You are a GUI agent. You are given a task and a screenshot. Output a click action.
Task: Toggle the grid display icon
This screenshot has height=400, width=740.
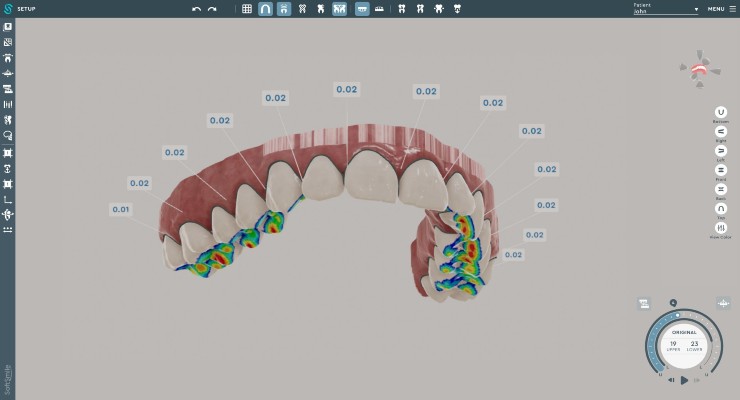coord(247,9)
